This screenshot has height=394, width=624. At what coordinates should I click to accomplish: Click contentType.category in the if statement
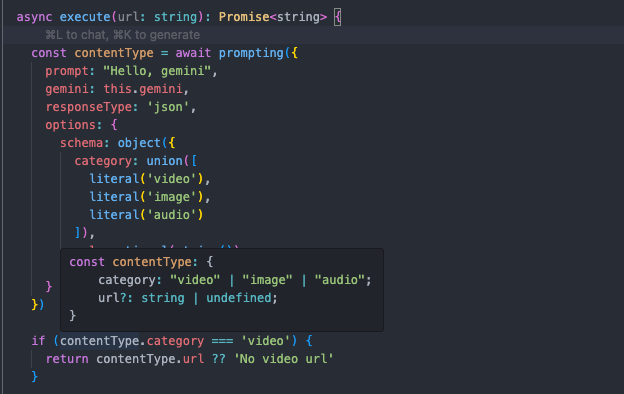point(132,341)
